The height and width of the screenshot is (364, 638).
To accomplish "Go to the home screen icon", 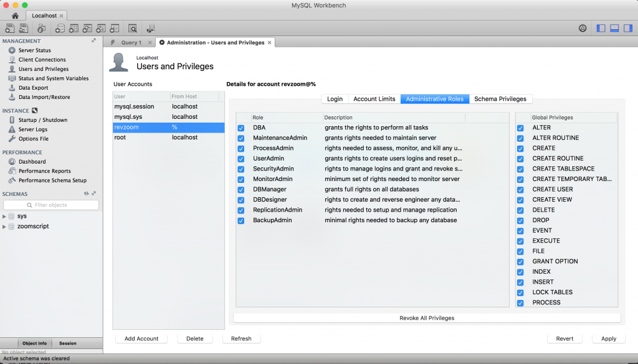I will tap(15, 16).
